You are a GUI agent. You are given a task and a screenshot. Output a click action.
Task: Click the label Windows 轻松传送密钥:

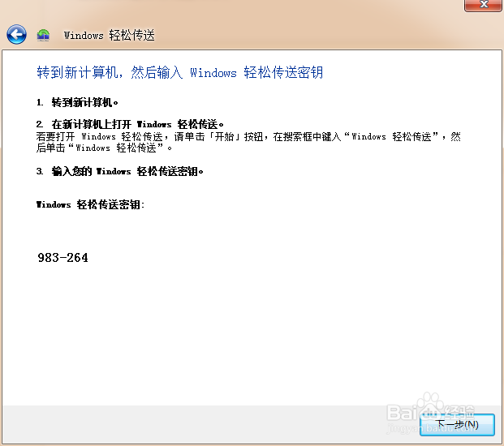pyautogui.click(x=90, y=204)
